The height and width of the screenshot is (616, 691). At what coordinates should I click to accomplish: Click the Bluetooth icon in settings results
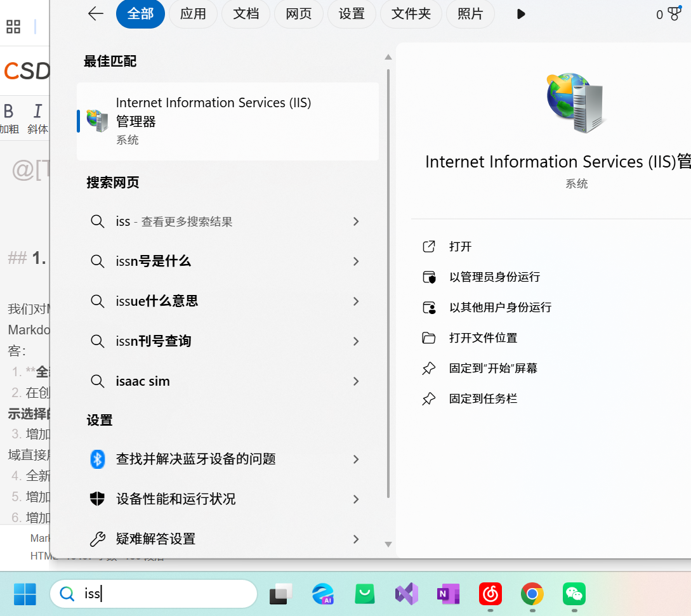click(97, 459)
